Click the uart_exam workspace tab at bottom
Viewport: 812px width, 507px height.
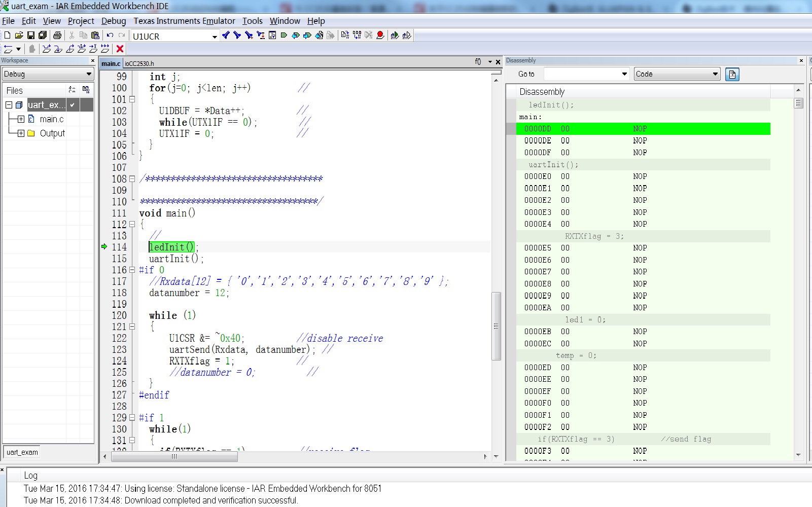pyautogui.click(x=22, y=452)
